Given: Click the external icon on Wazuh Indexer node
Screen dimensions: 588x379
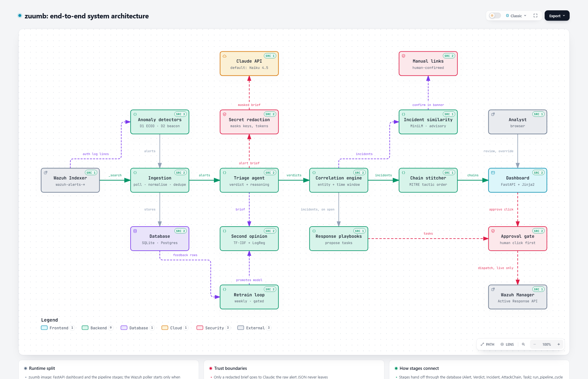Looking at the screenshot, I should pos(46,173).
